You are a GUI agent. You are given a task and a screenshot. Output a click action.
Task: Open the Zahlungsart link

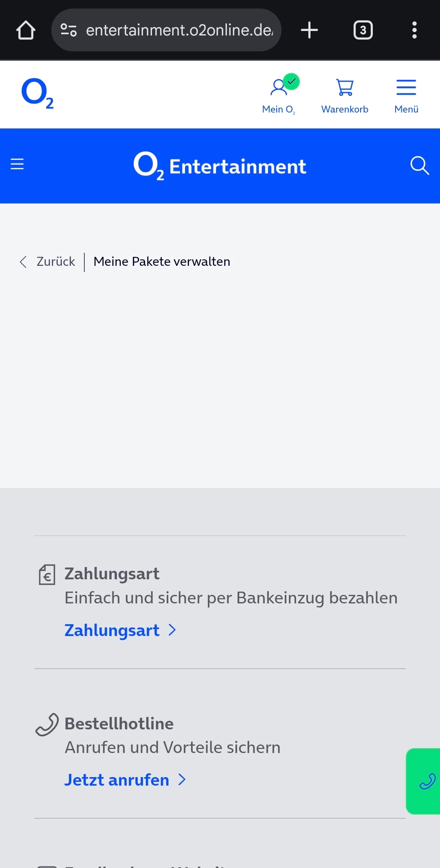[x=112, y=630]
